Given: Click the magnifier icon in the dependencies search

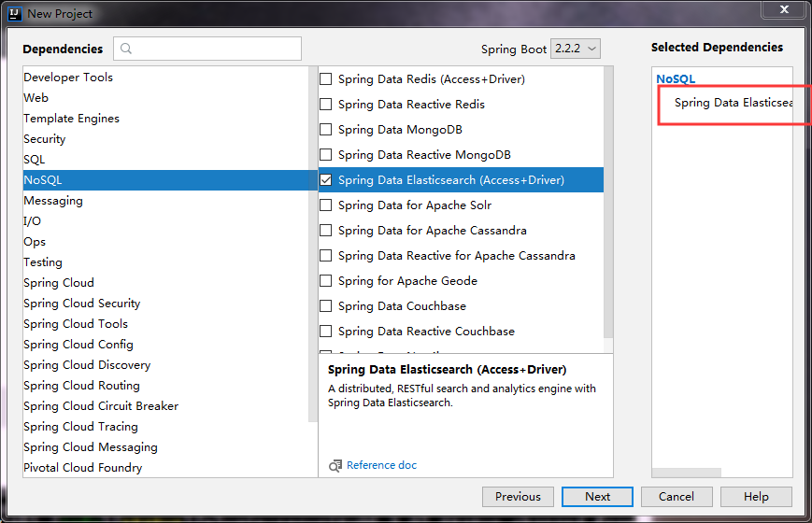Looking at the screenshot, I should 126,49.
